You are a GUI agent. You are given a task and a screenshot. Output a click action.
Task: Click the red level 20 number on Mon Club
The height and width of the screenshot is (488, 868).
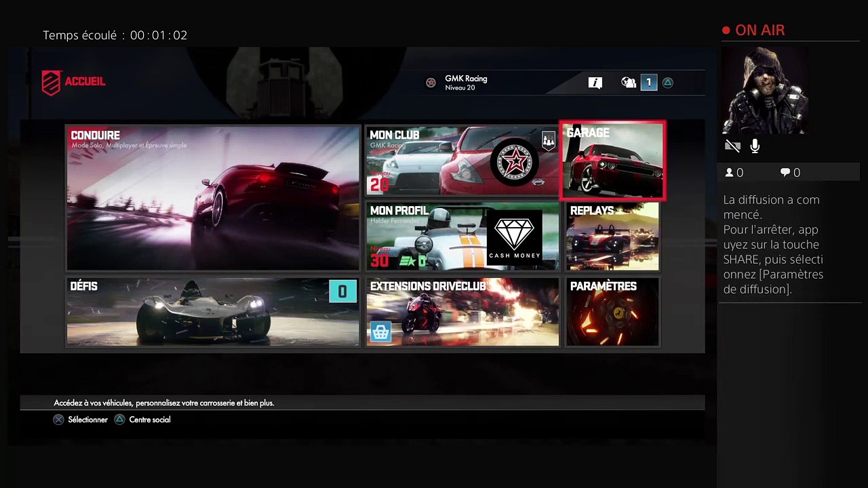(380, 184)
